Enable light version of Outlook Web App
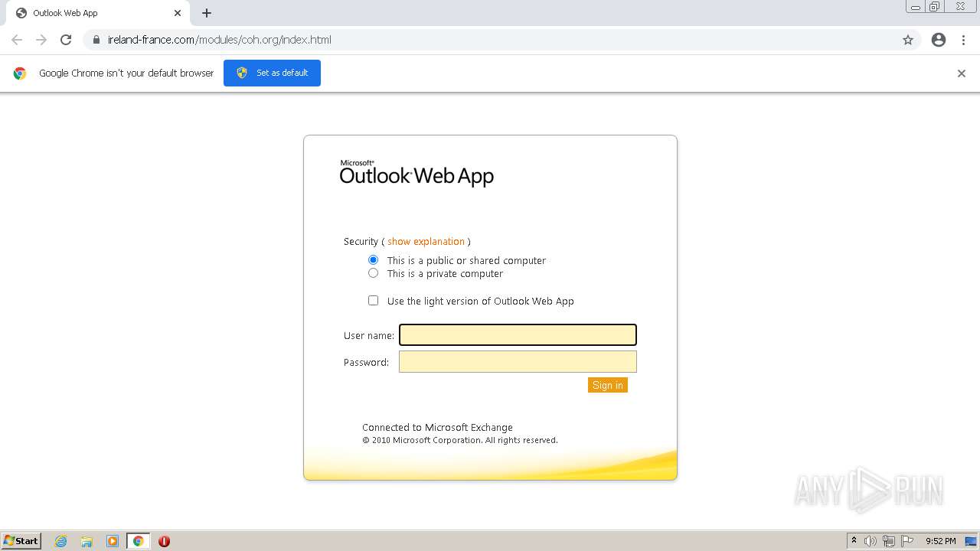This screenshot has height=551, width=980. click(373, 301)
